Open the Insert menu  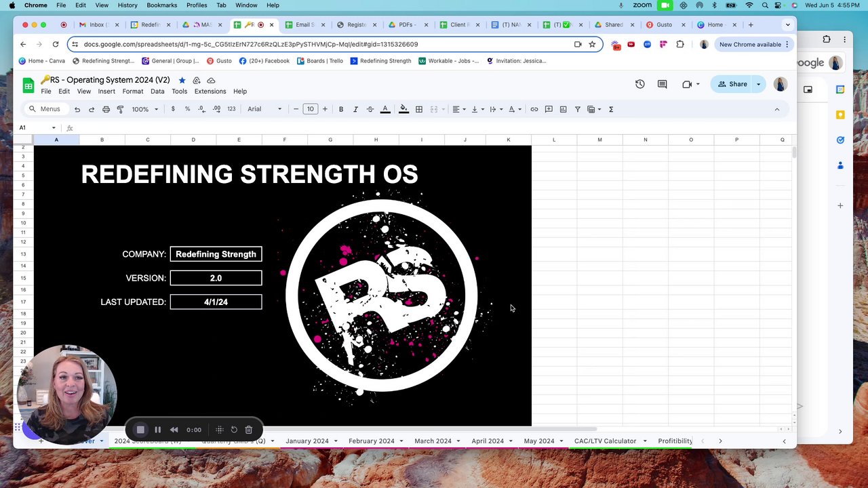(106, 91)
